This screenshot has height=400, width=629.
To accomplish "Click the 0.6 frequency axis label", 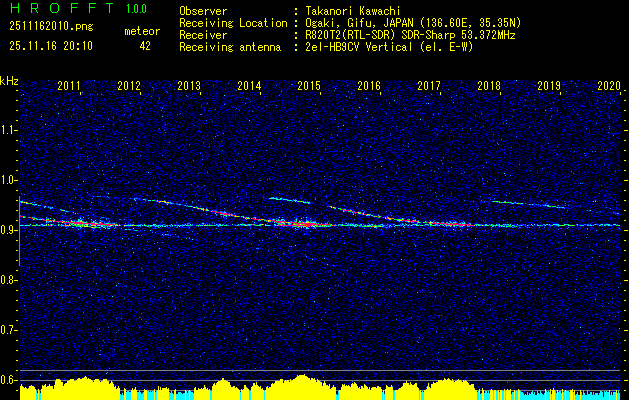I will point(8,380).
